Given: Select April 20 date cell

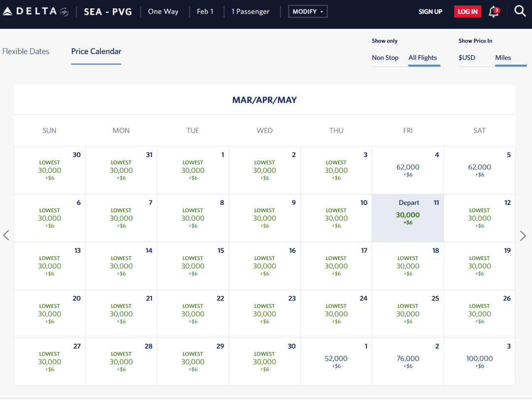Looking at the screenshot, I should pos(50,314).
